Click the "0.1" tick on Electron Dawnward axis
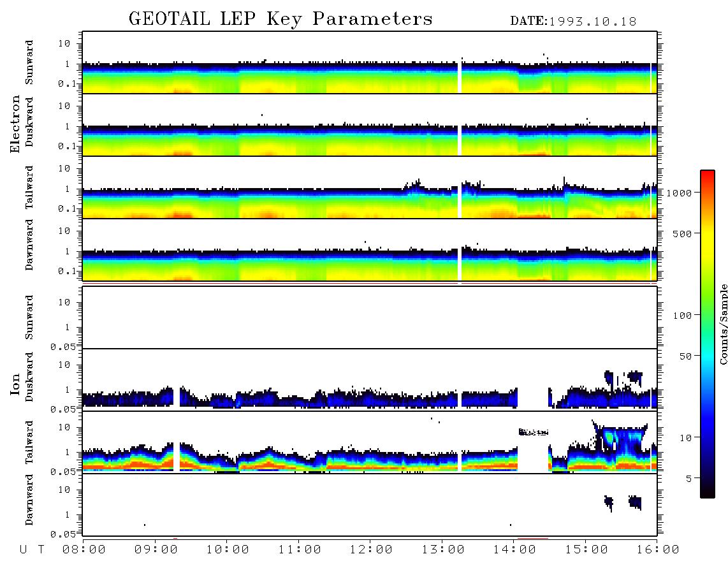Viewport: 728px width, 561px height. click(x=66, y=271)
